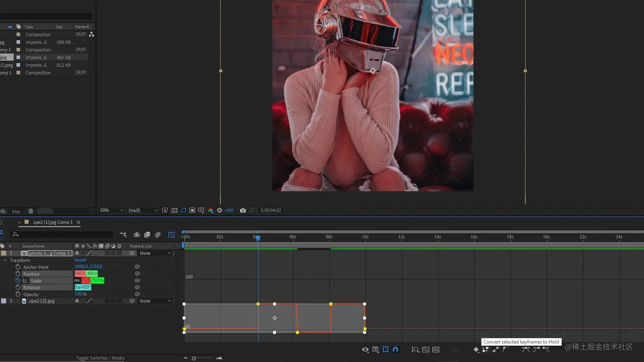Image resolution: width=644 pixels, height=362 pixels.
Task: Click Reset Exposure icon in viewer
Action: point(219,210)
